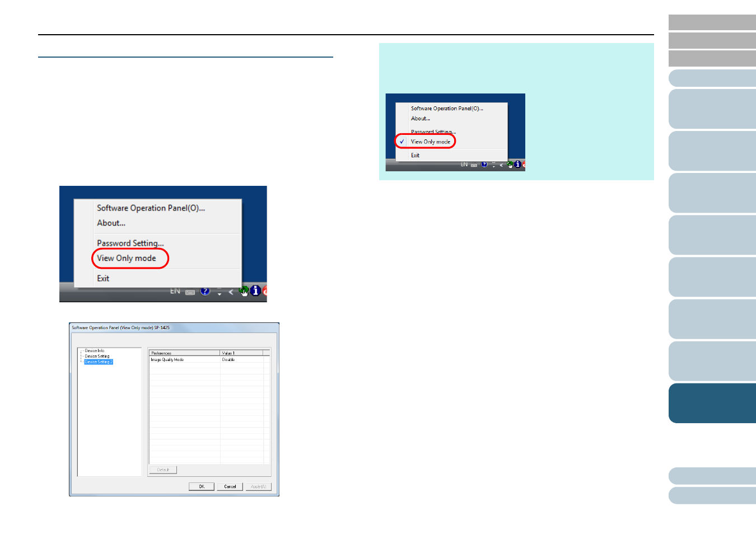This screenshot has width=756, height=534.
Task: Click help question-mark icon in hint box taskbar
Action: (484, 165)
